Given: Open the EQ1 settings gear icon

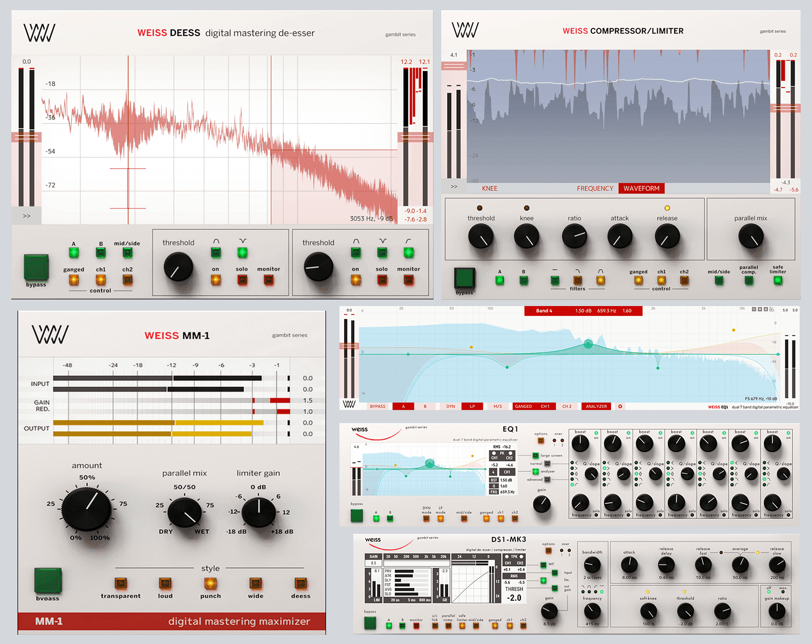Looking at the screenshot, I should coord(620,406).
